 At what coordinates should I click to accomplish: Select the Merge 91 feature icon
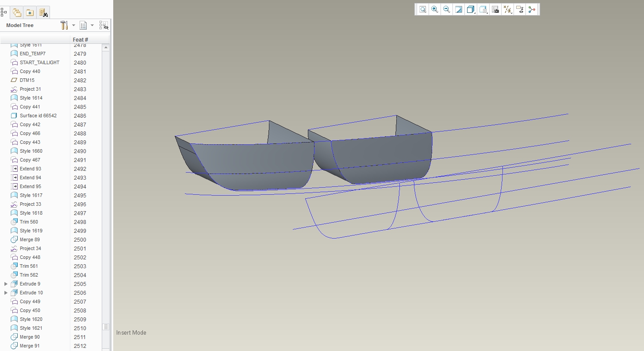tap(14, 346)
